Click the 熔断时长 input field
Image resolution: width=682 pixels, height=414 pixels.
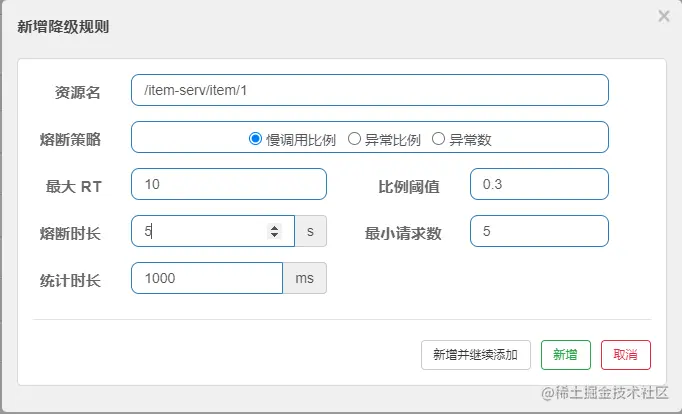point(213,231)
